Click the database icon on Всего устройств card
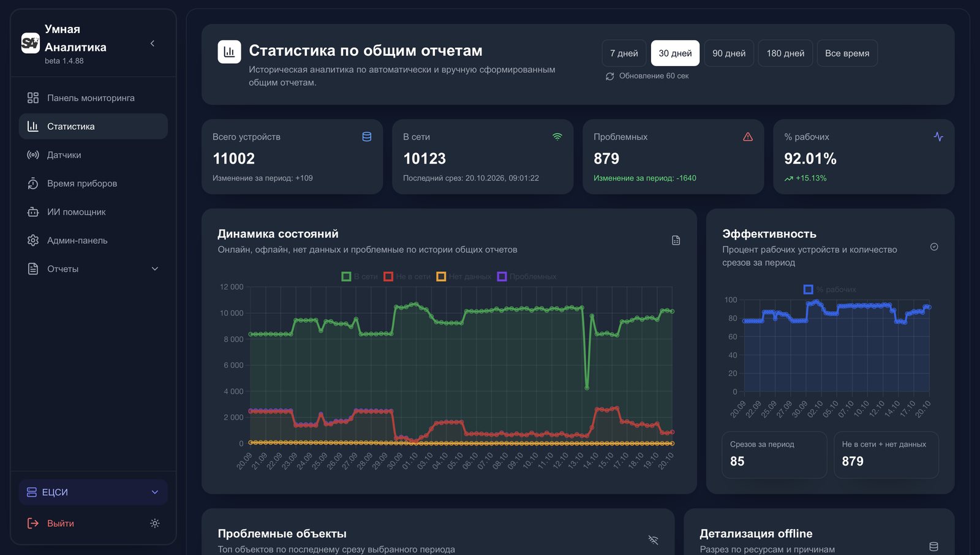This screenshot has width=980, height=555. [x=367, y=137]
